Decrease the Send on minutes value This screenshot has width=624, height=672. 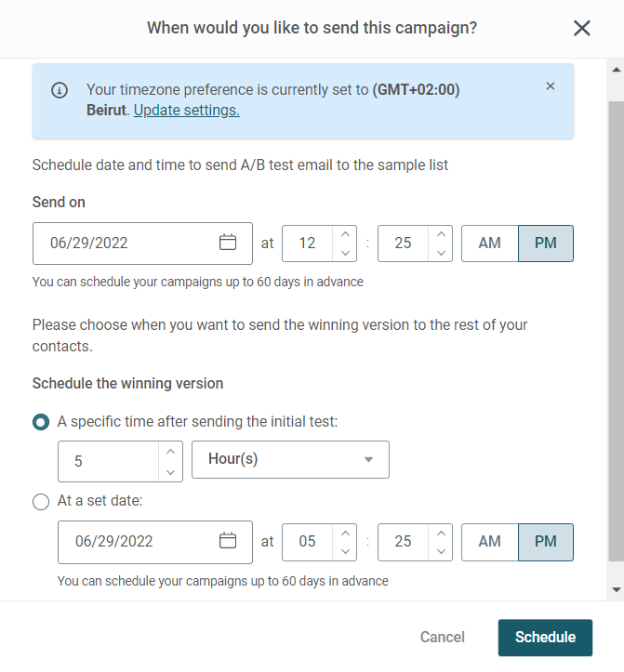point(441,253)
